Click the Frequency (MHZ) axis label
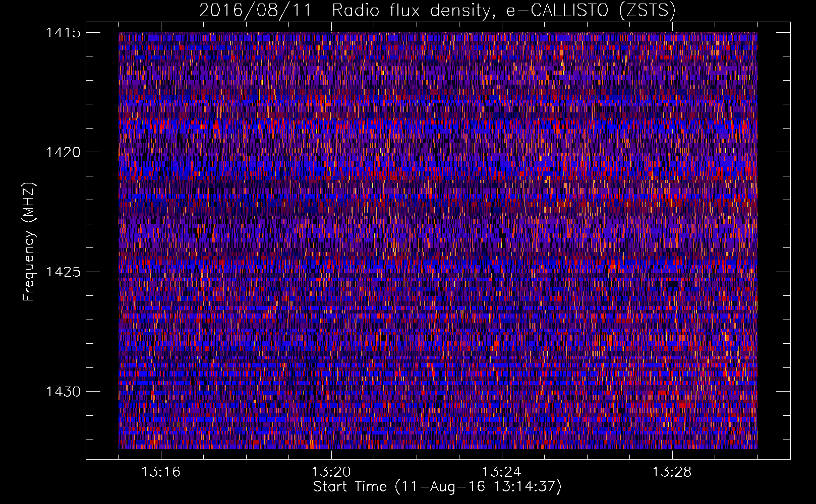816x504 pixels. point(29,242)
